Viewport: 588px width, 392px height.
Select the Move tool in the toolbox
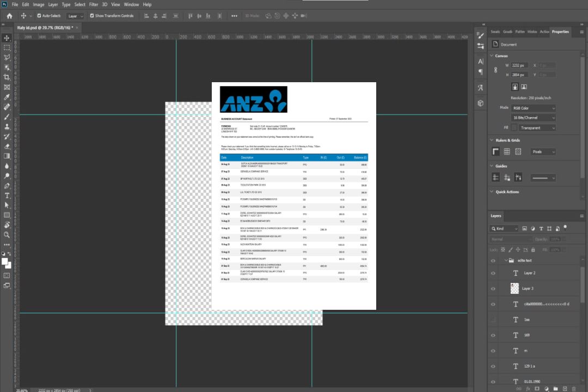pyautogui.click(x=7, y=38)
